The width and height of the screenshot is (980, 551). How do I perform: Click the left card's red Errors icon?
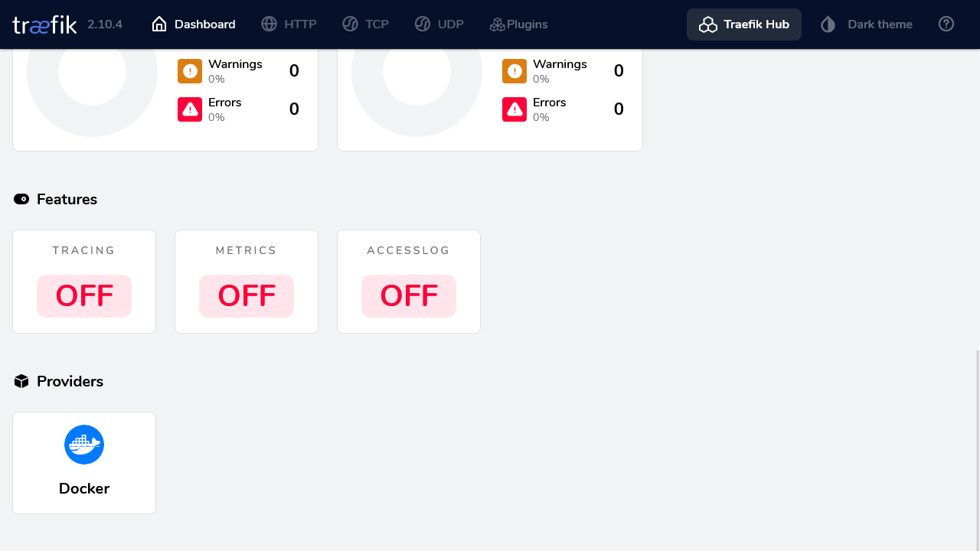coord(190,109)
